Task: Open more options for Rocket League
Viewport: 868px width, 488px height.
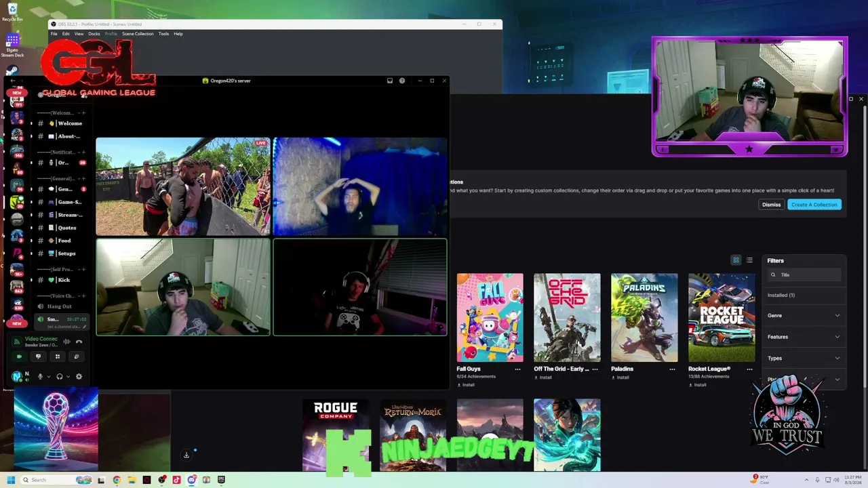Action: (750, 369)
